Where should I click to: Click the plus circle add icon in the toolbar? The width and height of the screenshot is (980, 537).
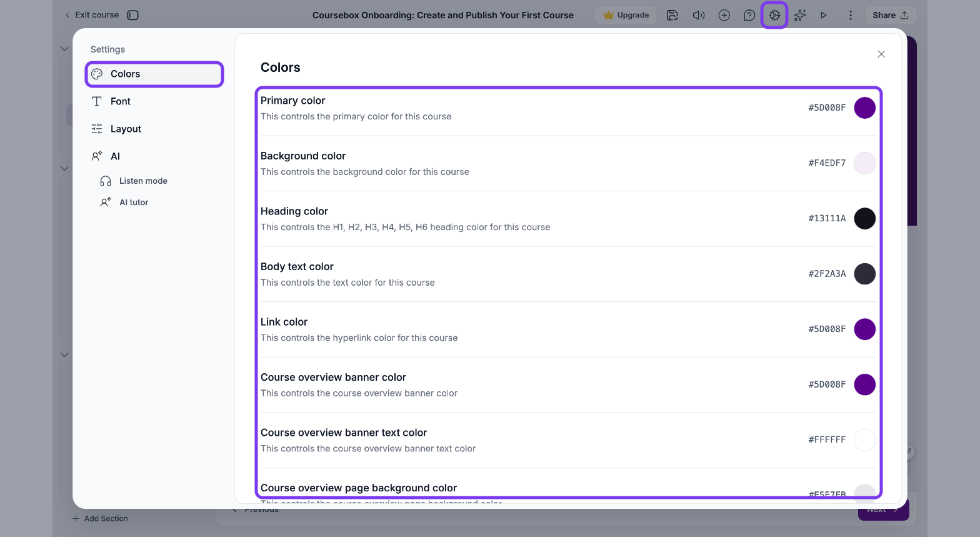[x=724, y=15]
